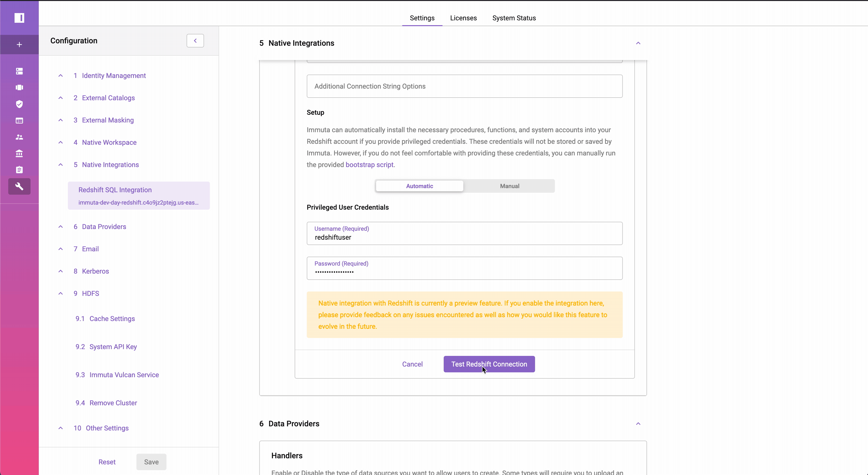868x475 pixels.
Task: Collapse Native Workspace chevron in sidebar
Action: point(60,142)
